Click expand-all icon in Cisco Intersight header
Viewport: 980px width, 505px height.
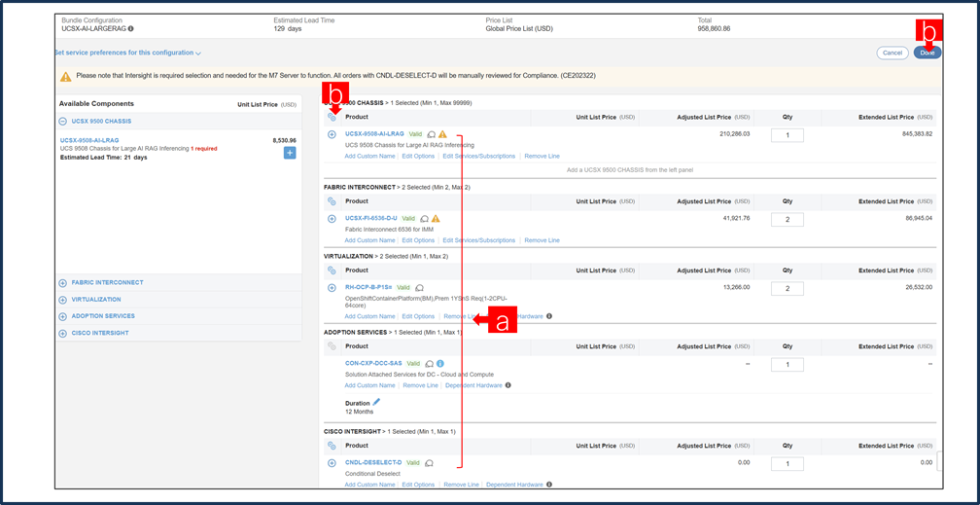[332, 446]
